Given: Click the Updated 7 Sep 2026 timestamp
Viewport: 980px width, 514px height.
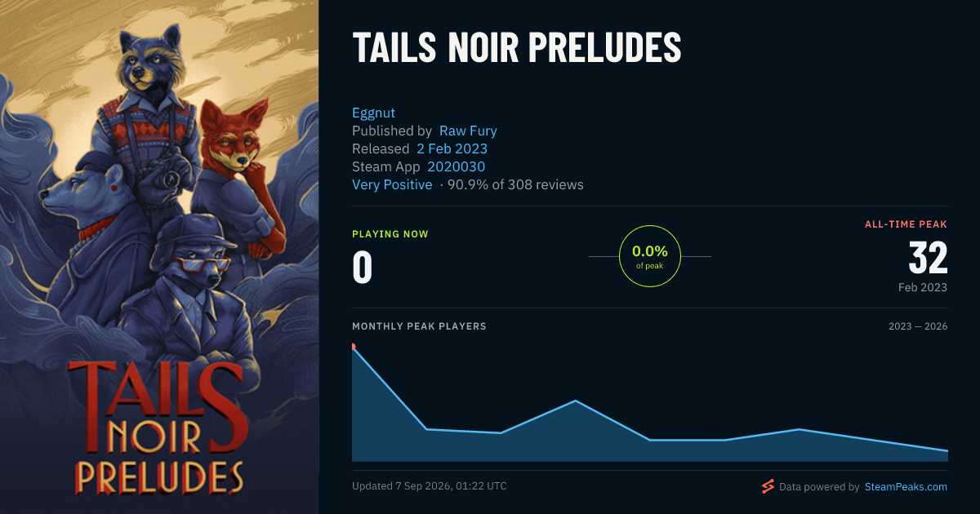Looking at the screenshot, I should pyautogui.click(x=430, y=486).
